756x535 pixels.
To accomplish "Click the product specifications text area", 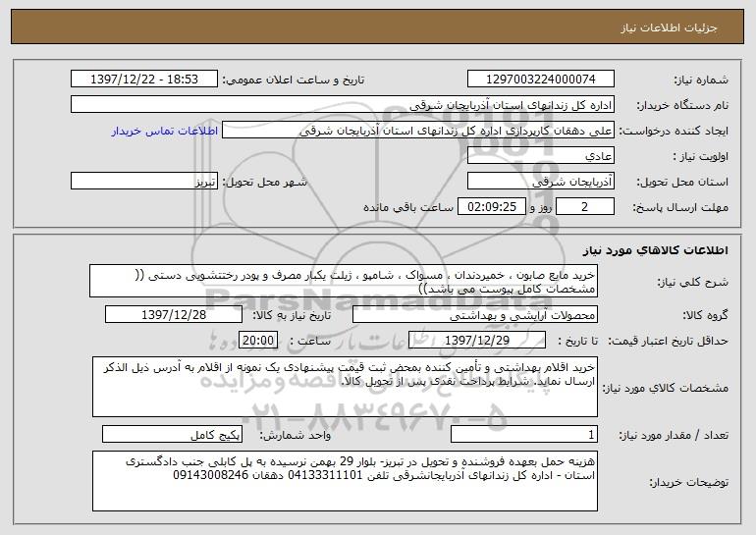I will coord(345,387).
